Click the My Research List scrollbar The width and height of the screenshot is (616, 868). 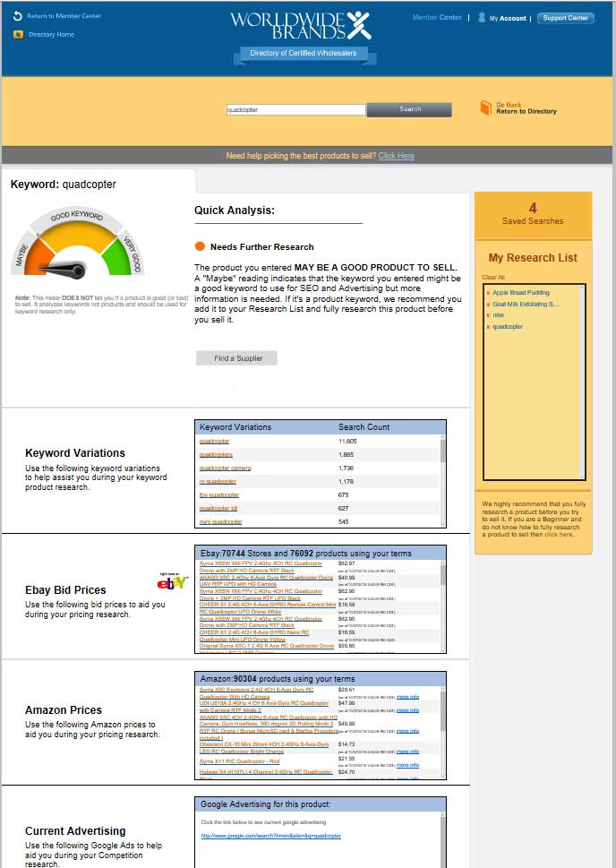coord(582,382)
